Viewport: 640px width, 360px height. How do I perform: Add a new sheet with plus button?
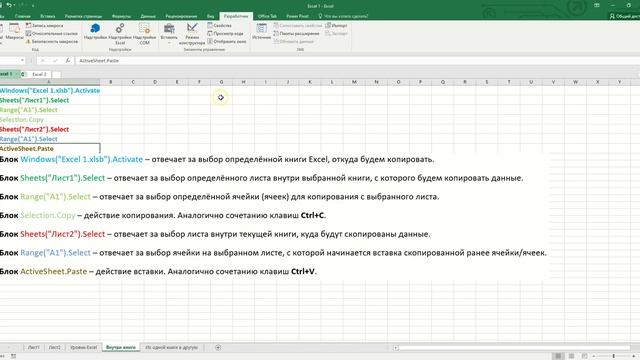pyautogui.click(x=218, y=347)
